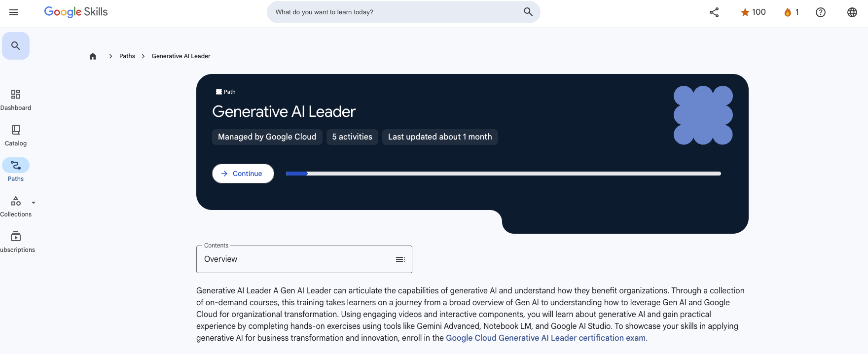Viewport: 868px width, 354px height.
Task: Change the site language
Action: (852, 12)
